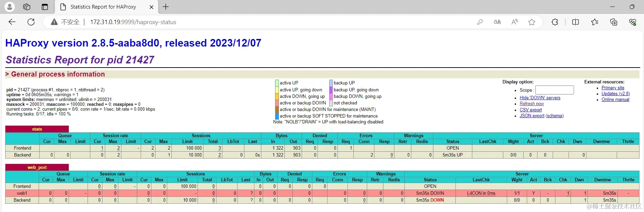This screenshot has height=212, width=644.
Task: Click web1's 5m35s DOWN status cell
Action: pos(430,193)
